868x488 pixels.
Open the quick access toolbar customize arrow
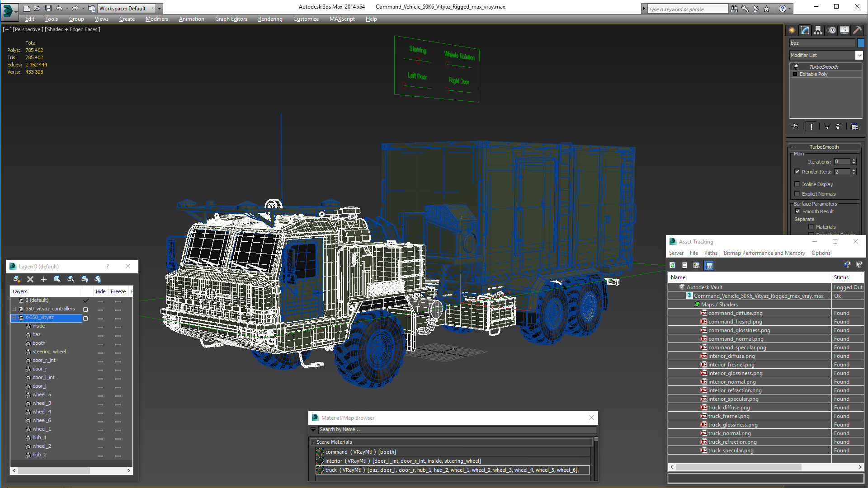click(159, 8)
